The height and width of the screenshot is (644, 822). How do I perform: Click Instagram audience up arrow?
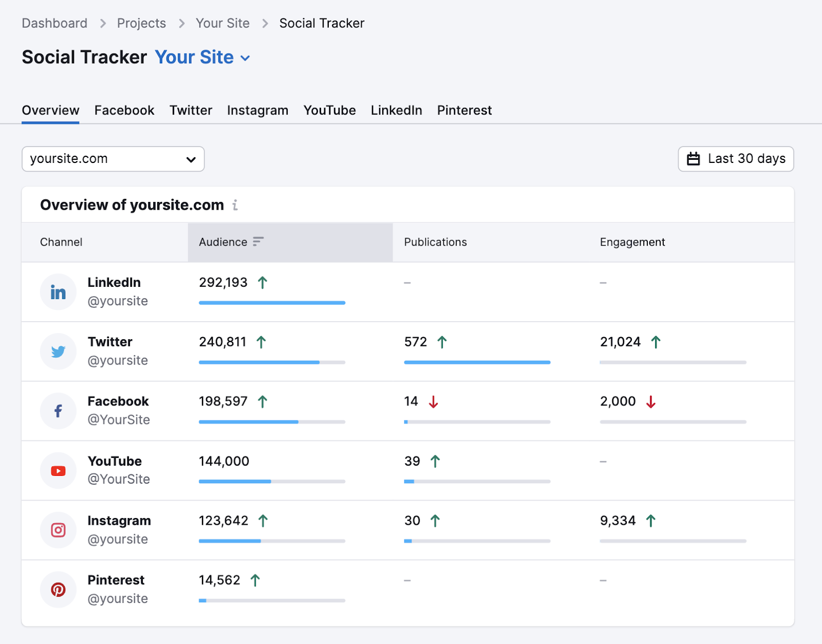[x=263, y=521]
